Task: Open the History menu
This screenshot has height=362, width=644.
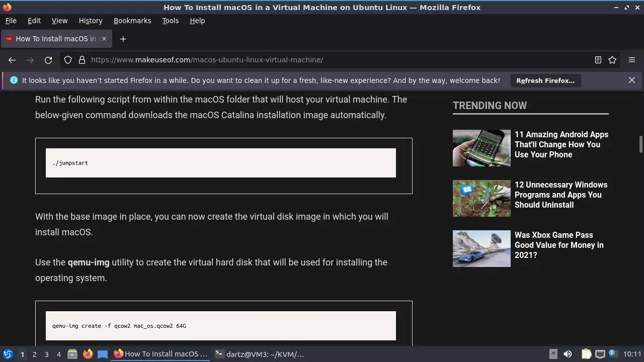Action: [91, 21]
